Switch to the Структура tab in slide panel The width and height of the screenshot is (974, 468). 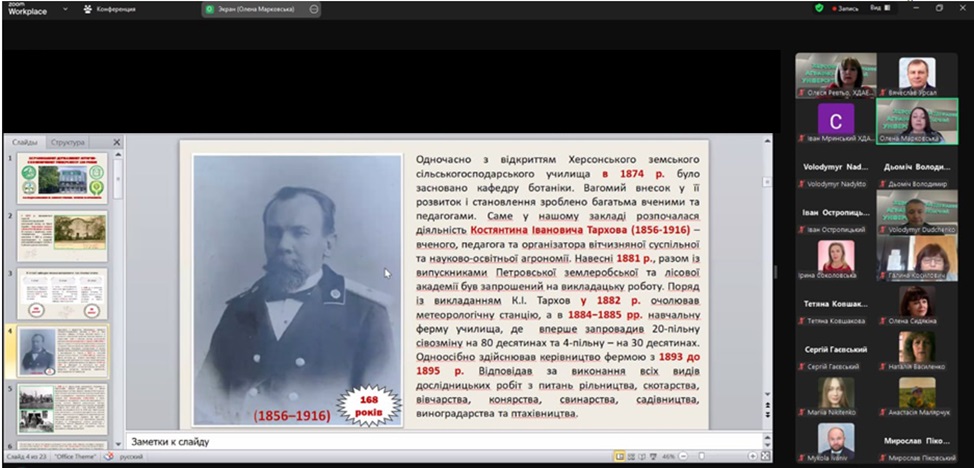click(x=68, y=142)
